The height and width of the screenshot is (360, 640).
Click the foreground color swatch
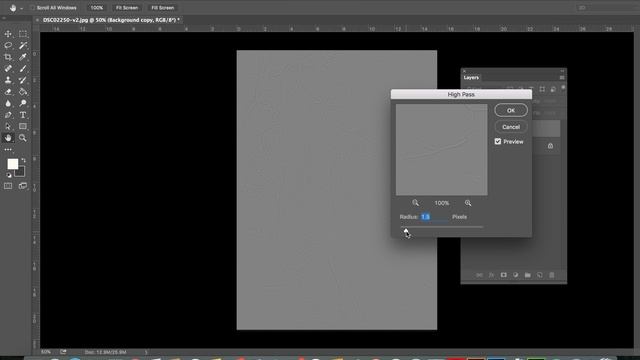[x=12, y=164]
